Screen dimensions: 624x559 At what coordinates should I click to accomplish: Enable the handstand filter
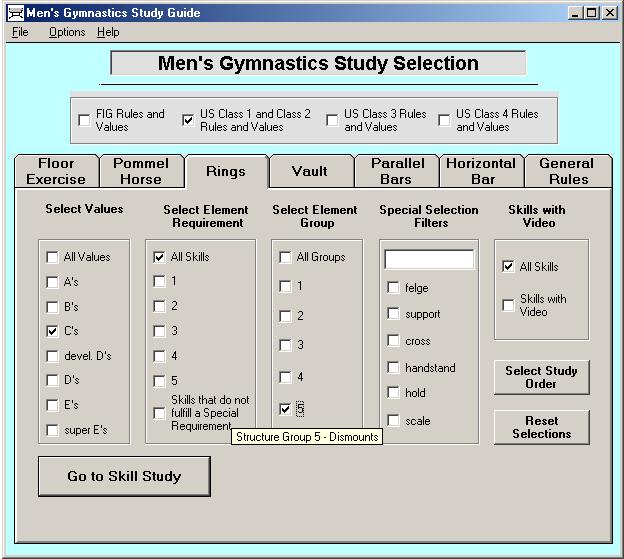coord(393,367)
